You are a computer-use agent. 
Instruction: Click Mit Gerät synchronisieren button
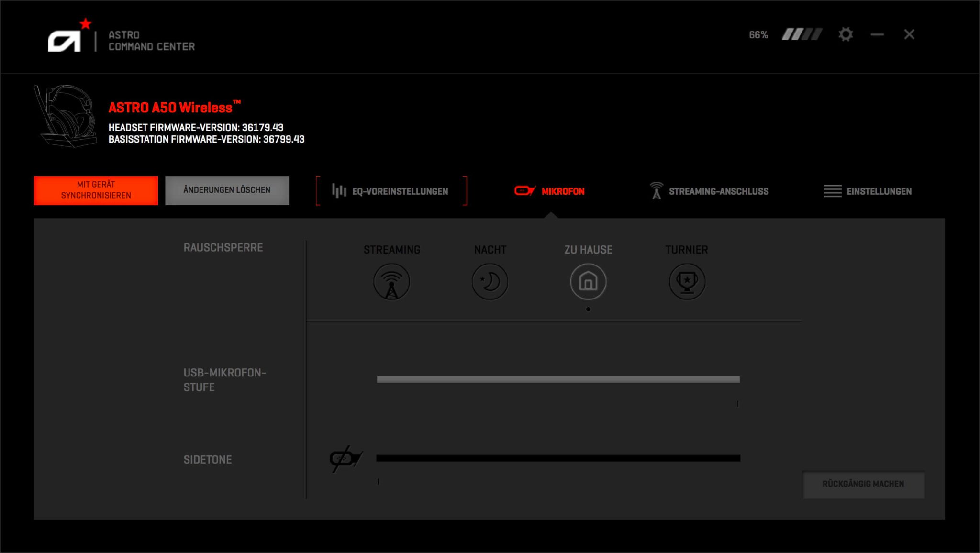(96, 190)
